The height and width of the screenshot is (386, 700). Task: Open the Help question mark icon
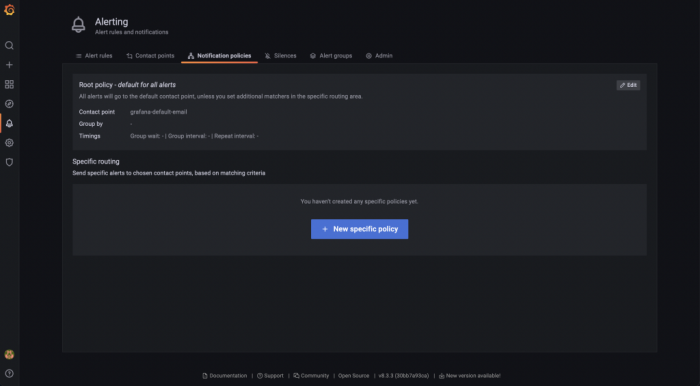pos(9,374)
